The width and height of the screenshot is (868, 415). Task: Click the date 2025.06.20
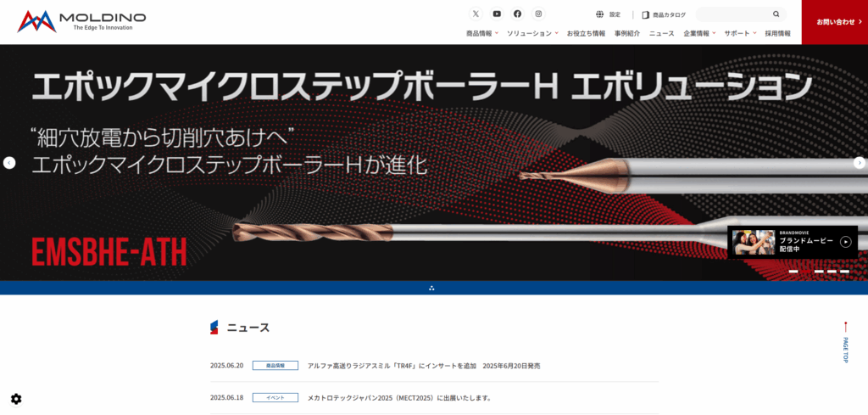pyautogui.click(x=227, y=366)
